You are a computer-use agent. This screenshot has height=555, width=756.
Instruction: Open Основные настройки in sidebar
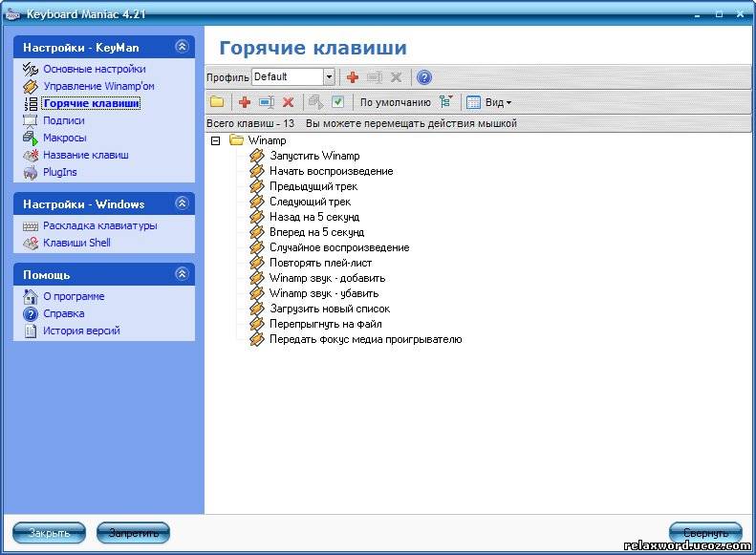(94, 69)
